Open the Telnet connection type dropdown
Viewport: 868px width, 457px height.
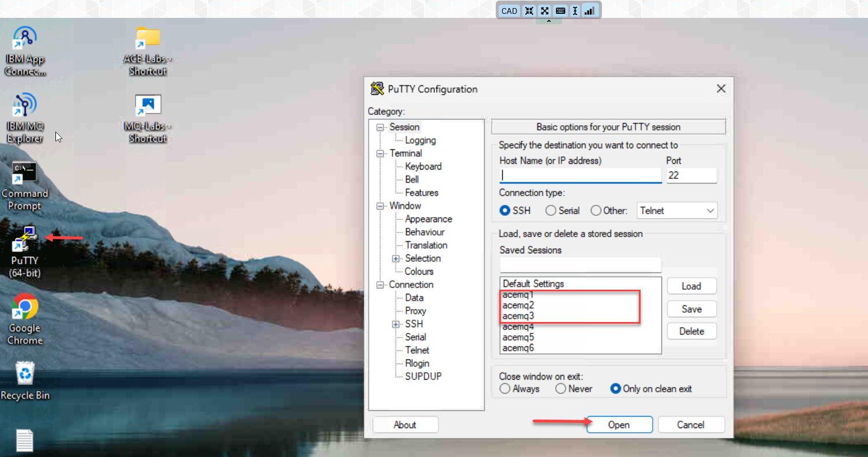point(677,211)
